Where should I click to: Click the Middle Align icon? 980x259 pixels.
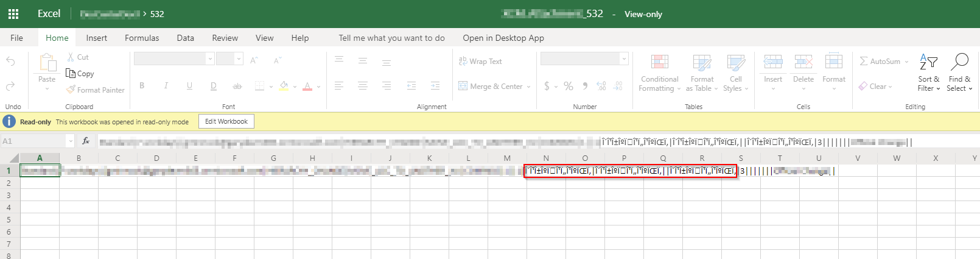pyautogui.click(x=363, y=60)
